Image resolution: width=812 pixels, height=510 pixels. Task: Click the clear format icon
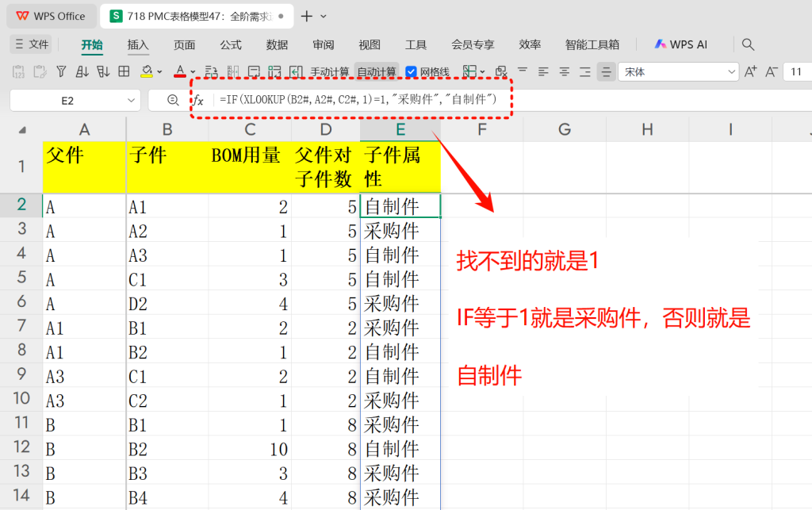click(x=501, y=71)
